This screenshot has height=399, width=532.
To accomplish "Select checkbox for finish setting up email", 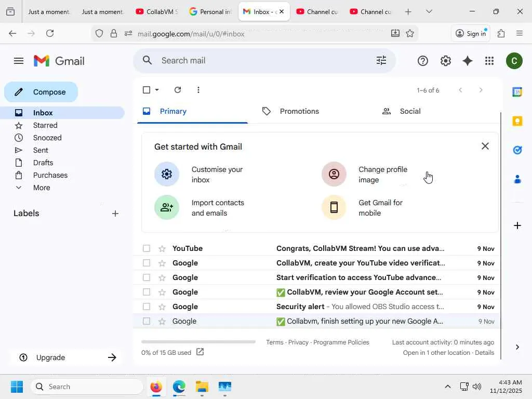I will pyautogui.click(x=147, y=321).
